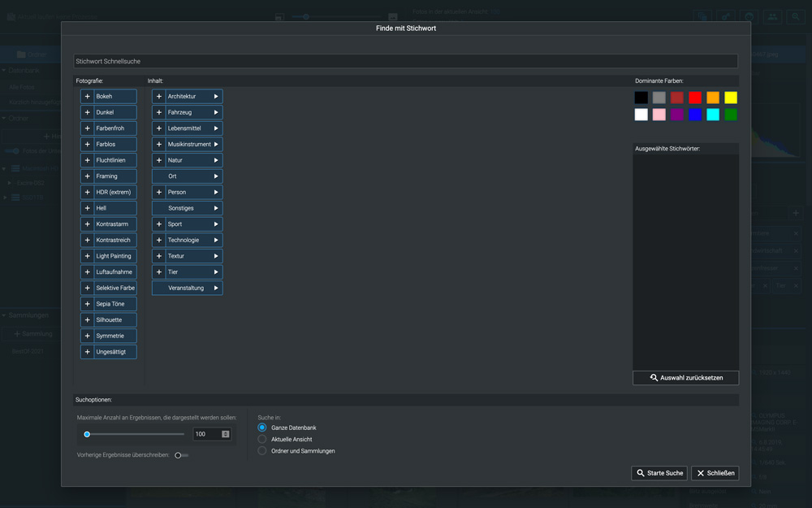Screen dimensions: 812x508
Task: Add the Kontrastarm keyword with its plus icon
Action: coord(88,224)
